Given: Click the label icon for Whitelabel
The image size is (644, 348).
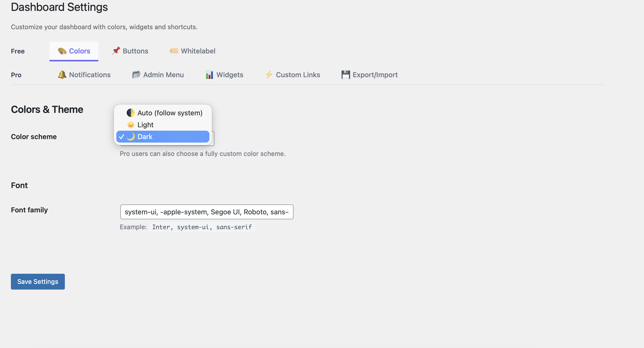Looking at the screenshot, I should 174,51.
